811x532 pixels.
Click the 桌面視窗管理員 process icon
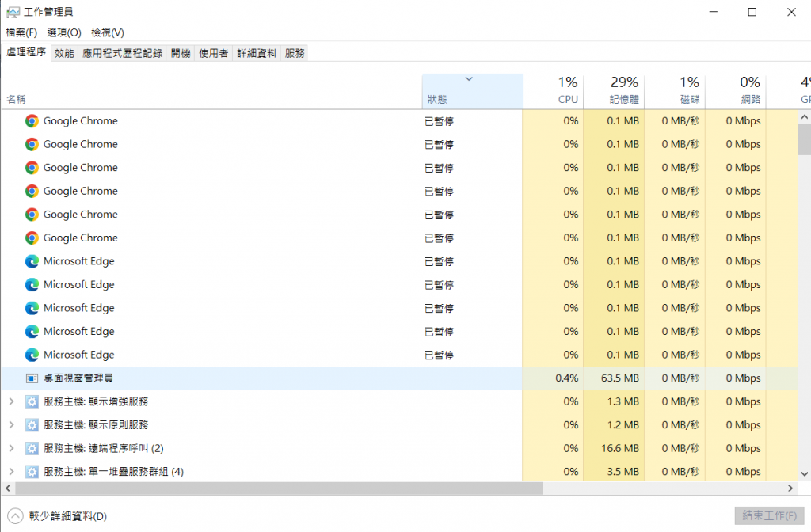tap(32, 378)
